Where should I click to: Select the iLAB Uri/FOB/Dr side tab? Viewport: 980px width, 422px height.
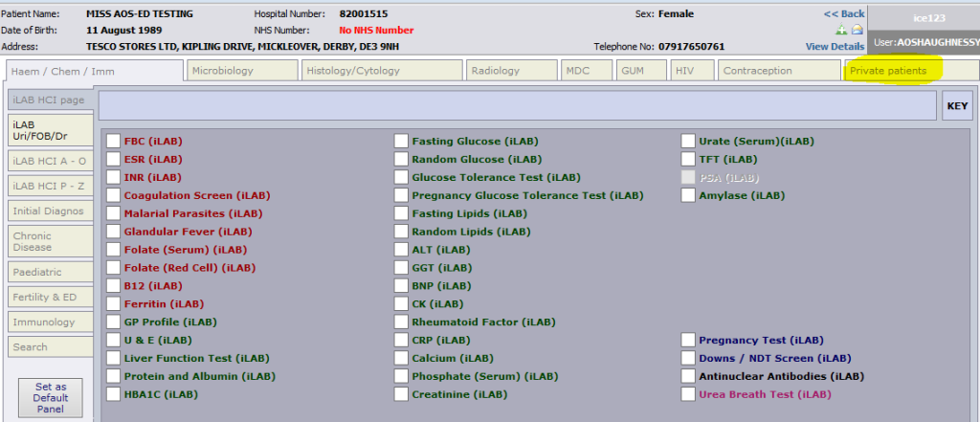[x=51, y=131]
